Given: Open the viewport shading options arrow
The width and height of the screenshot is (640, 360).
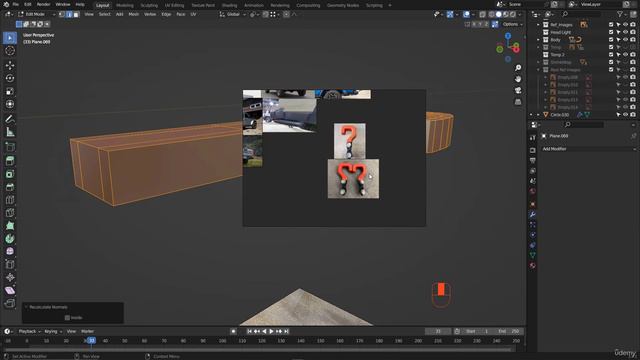Looking at the screenshot, I should (x=520, y=14).
